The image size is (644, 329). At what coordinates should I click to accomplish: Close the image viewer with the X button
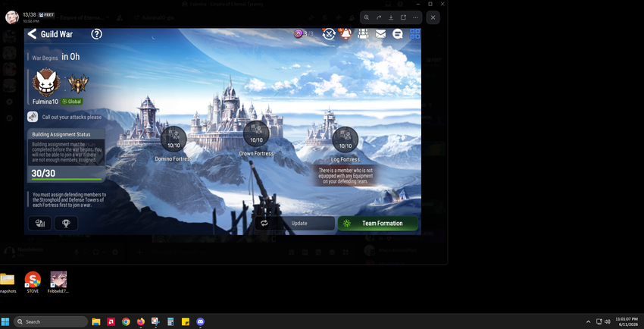433,17
